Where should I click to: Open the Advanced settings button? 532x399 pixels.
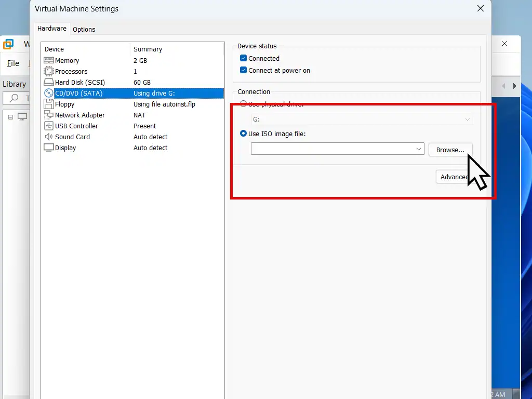453,177
